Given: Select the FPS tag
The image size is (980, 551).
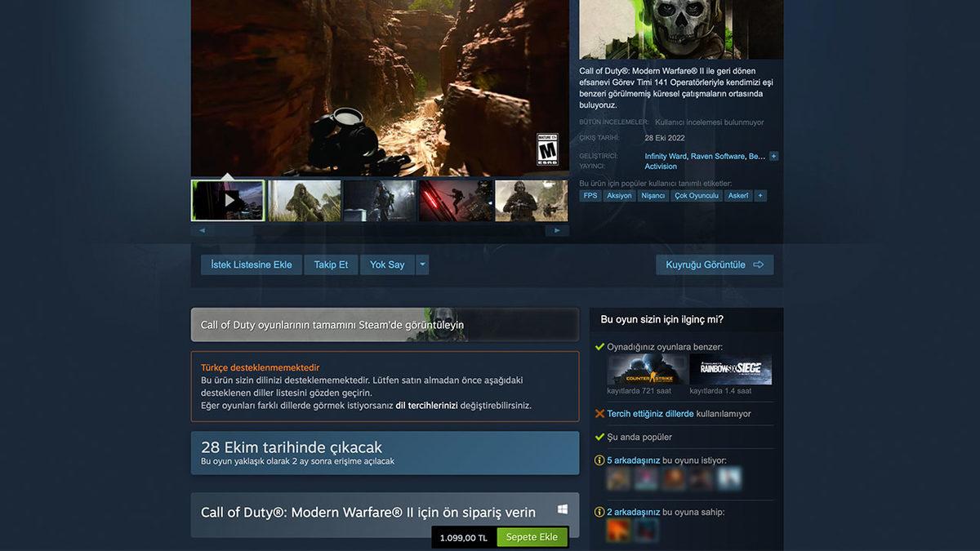Looking at the screenshot, I should (x=590, y=195).
